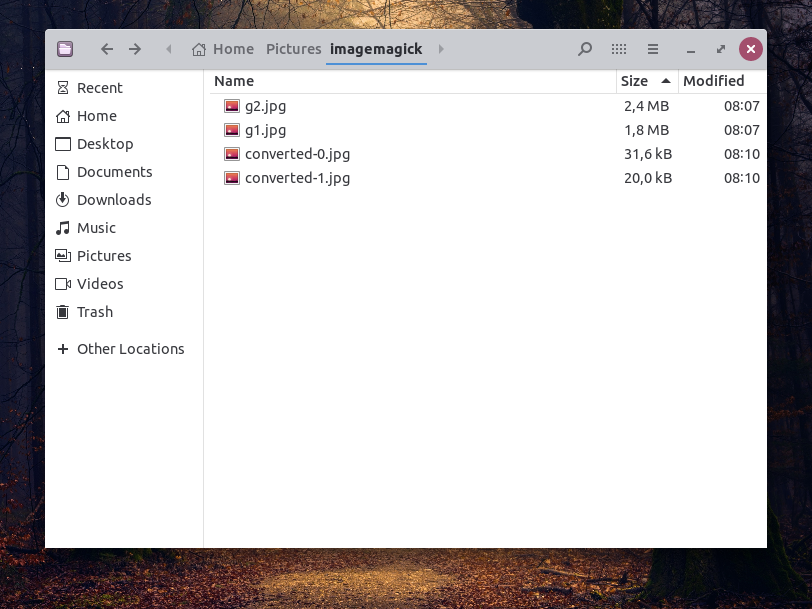Click the 08:07 time of g2.jpg
This screenshot has width=812, height=609.
click(x=742, y=106)
